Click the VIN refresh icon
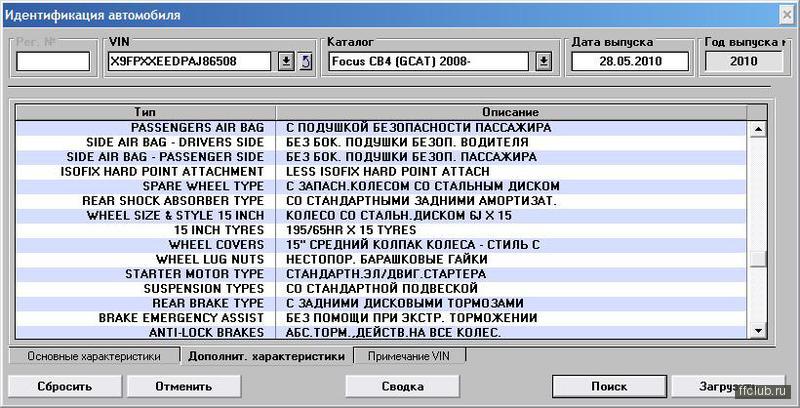Viewport: 800px width, 408px height. [x=305, y=62]
